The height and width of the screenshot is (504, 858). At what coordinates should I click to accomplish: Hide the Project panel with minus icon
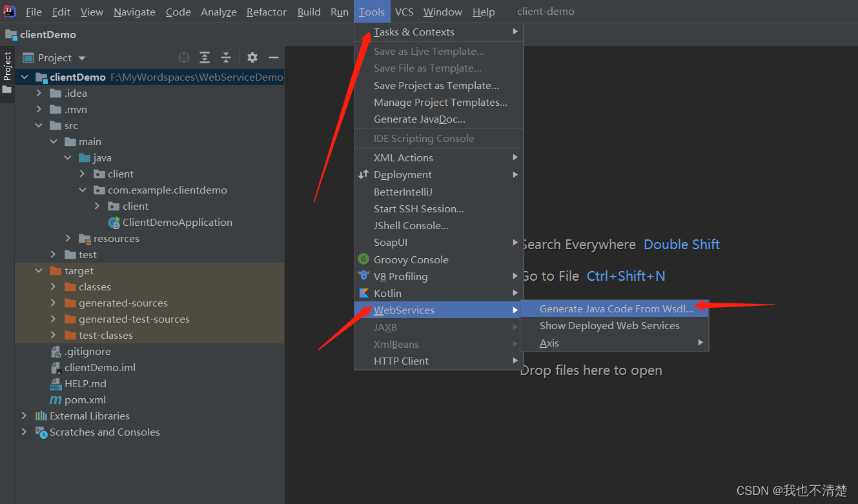(x=274, y=57)
